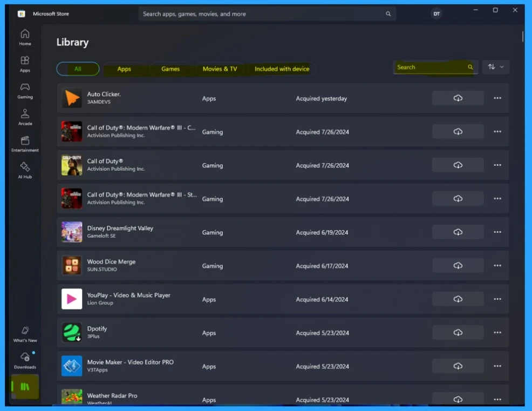Image resolution: width=532 pixels, height=411 pixels.
Task: Click Acquired 6/19/2024 date text
Action: pyautogui.click(x=322, y=232)
